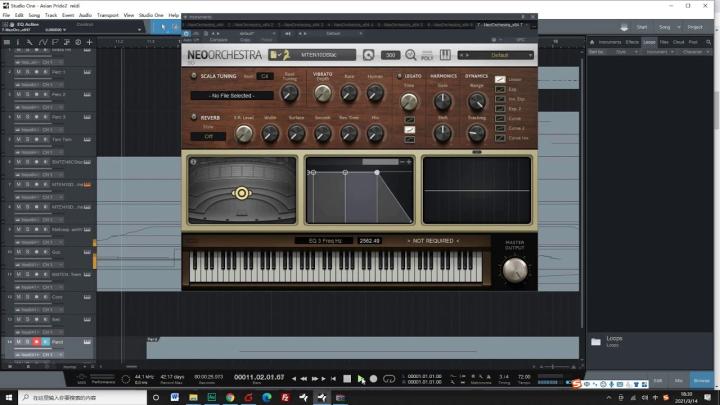Screen dimensions: 720x405
Task: Click the Mix button at bottom right
Action: [x=679, y=380]
